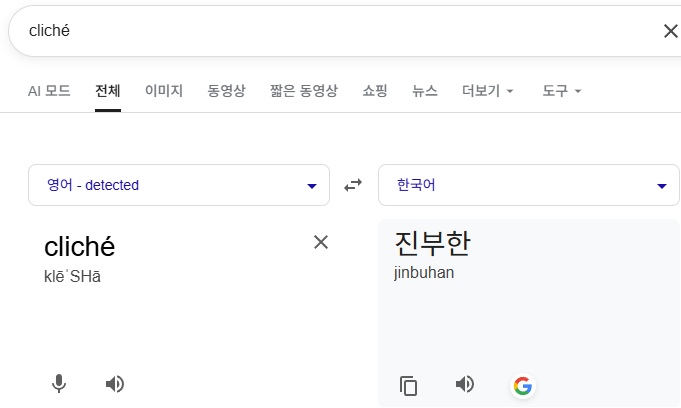Open the 동영상 tab
Viewport: 681px width, 408px height.
pos(226,91)
